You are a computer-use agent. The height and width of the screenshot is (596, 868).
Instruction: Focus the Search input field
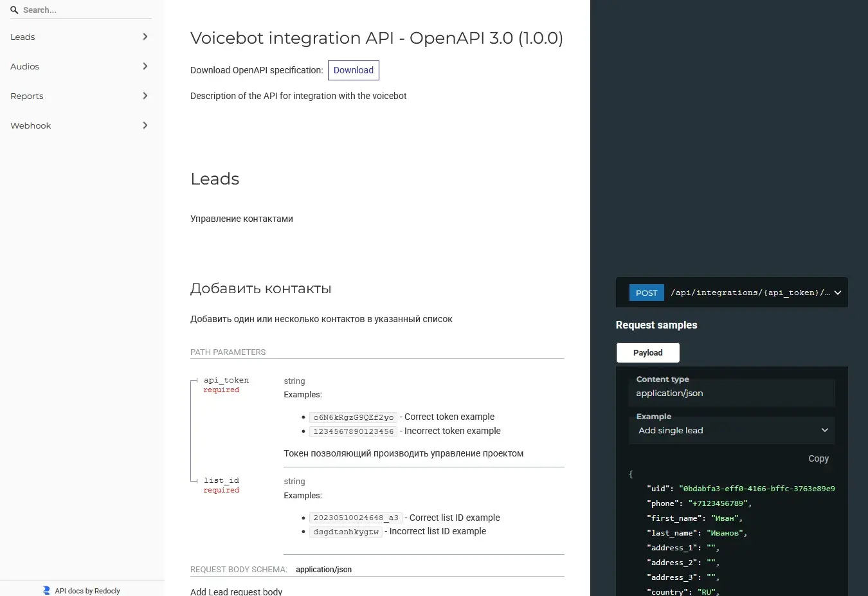pyautogui.click(x=86, y=10)
